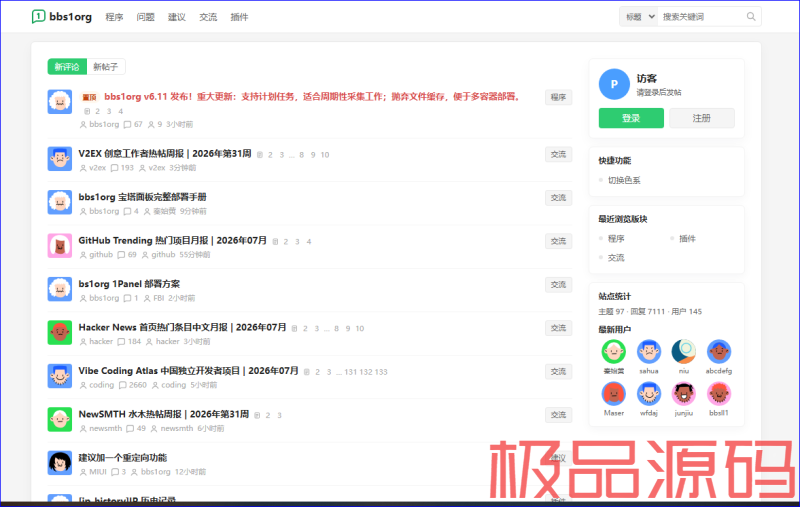This screenshot has width=800, height=507.
Task: Open Hacker News 首页热门条目中文月报 post
Action: [182, 327]
